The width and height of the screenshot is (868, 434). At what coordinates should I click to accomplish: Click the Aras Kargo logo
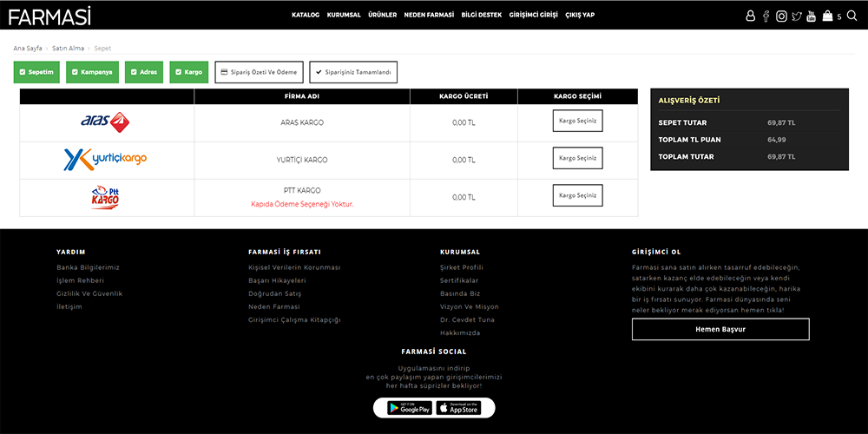105,122
